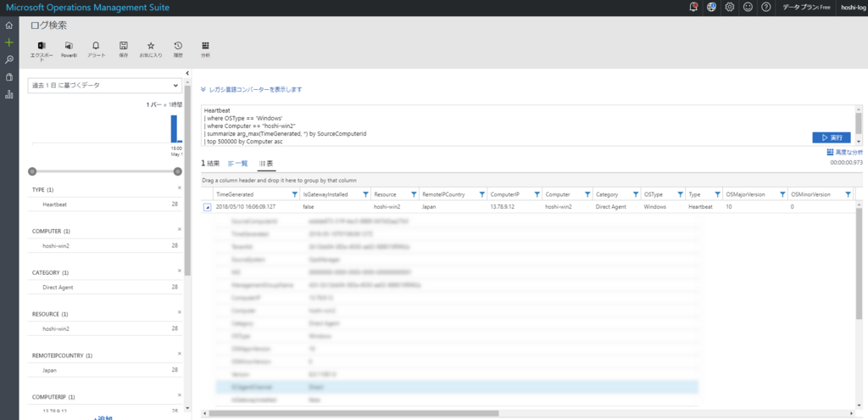The width and height of the screenshot is (868, 420).
Task: Select Heartbeat value under TYPE facet
Action: click(55, 204)
